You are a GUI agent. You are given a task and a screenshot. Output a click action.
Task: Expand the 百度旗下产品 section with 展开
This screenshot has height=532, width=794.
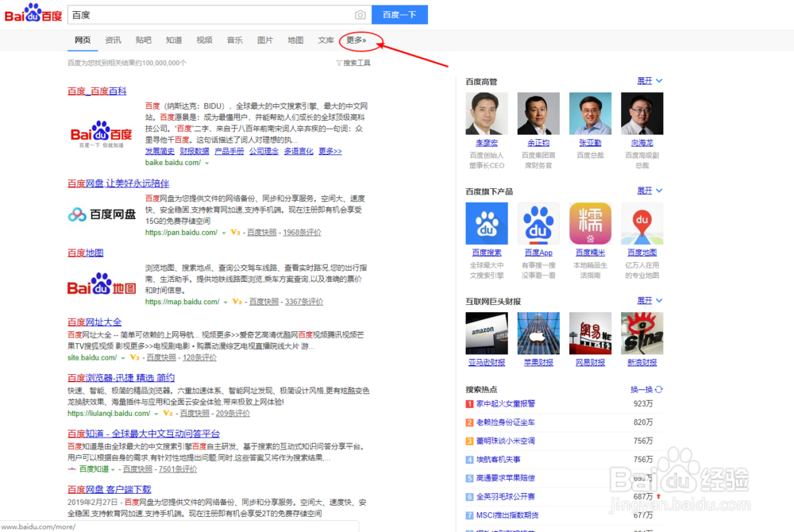pos(649,191)
